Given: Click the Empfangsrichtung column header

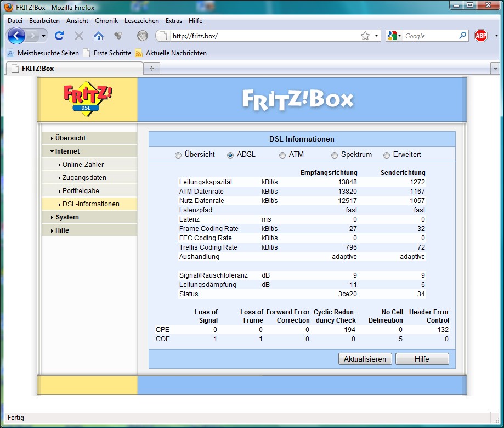Looking at the screenshot, I should (329, 173).
